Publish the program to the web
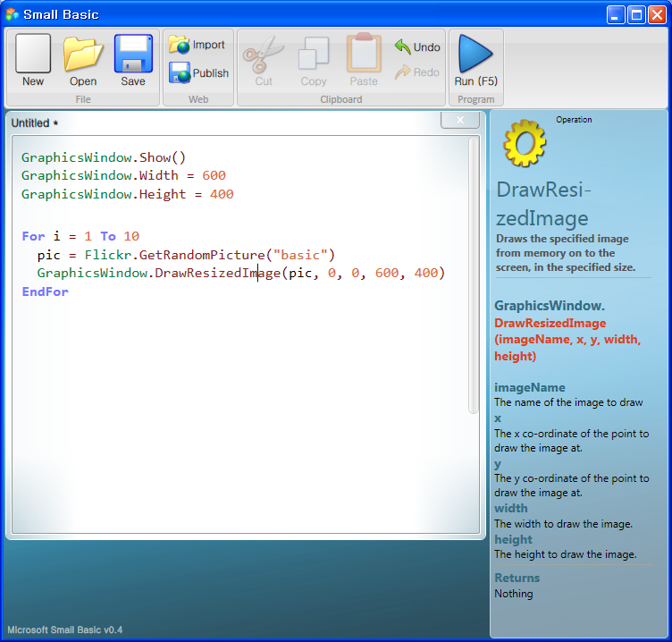Screen dimensions: 672x642 (198, 73)
